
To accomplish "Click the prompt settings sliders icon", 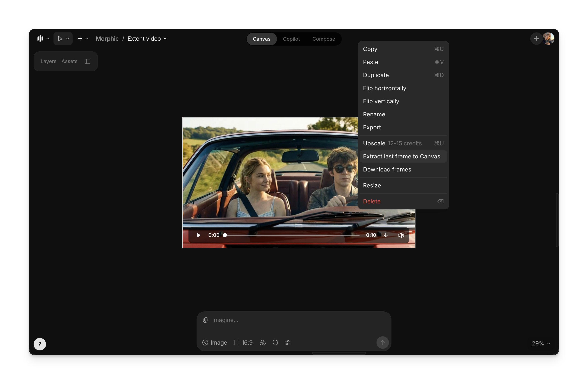I will pyautogui.click(x=287, y=343).
